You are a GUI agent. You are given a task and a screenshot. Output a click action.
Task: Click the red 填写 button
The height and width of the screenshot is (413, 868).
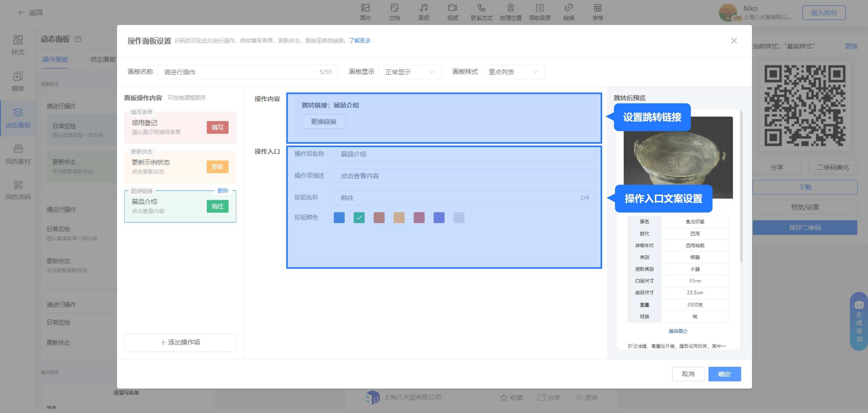[218, 127]
